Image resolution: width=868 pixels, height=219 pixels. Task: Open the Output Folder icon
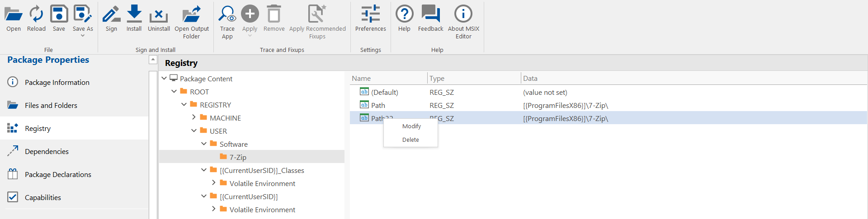[x=192, y=14]
